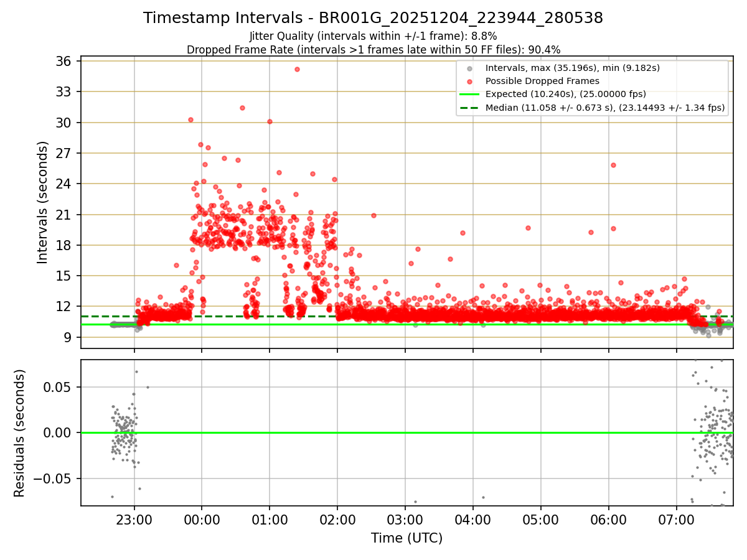Image resolution: width=747 pixels, height=560 pixels.
Task: Click the legend entry starting 'Median (11.058 +/- 0.673 s)'
Action: (x=605, y=108)
